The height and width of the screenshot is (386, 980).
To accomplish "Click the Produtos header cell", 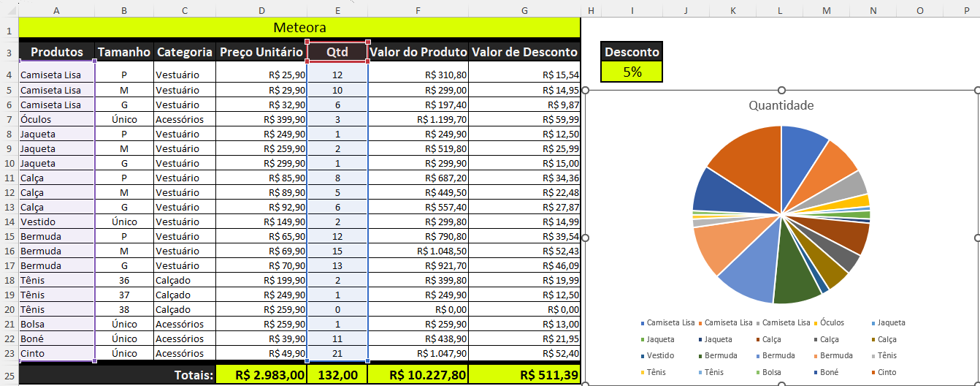I will [57, 52].
